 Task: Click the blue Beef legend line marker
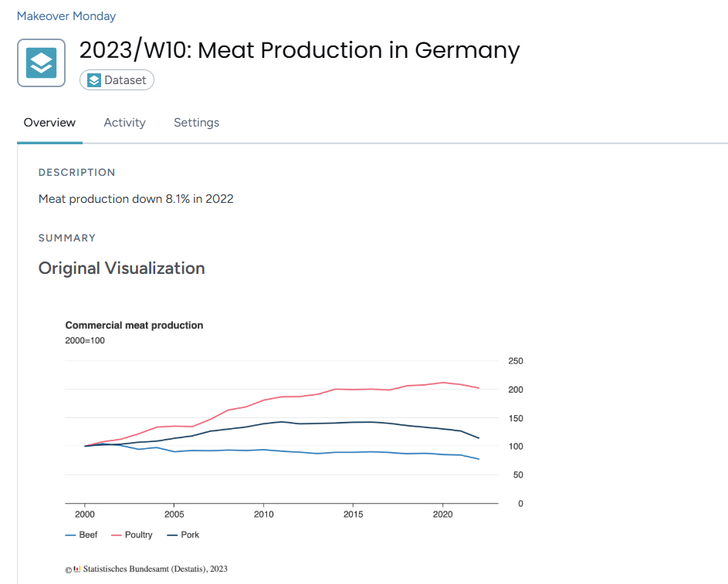coord(70,535)
